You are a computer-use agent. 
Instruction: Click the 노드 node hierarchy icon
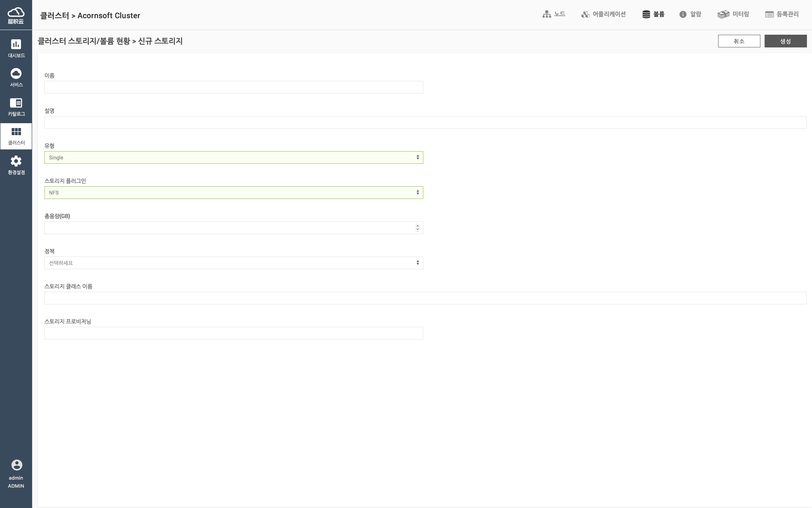(x=547, y=14)
